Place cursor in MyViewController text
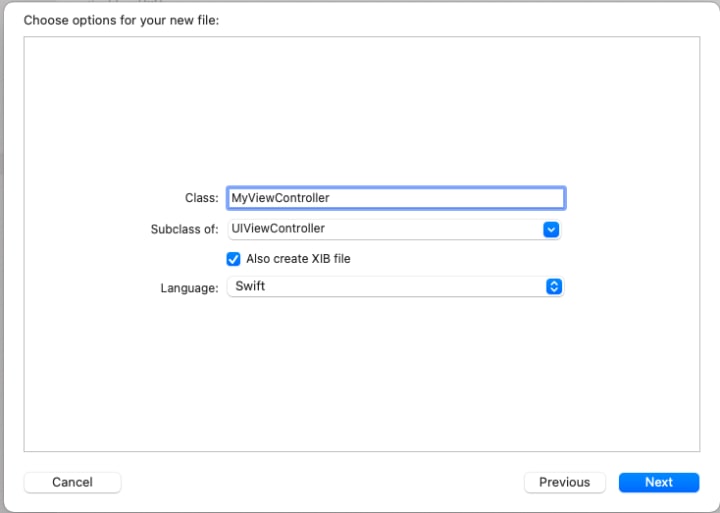Viewport: 720px width, 513px height. [280, 198]
